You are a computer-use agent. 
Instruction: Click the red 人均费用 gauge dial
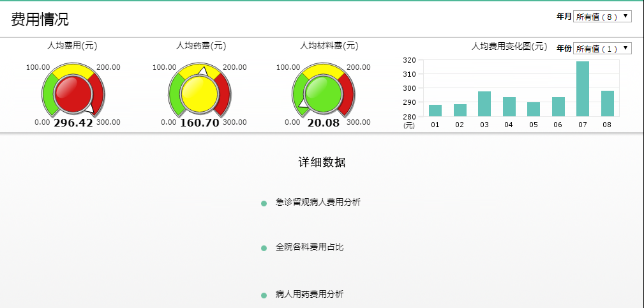tap(72, 91)
